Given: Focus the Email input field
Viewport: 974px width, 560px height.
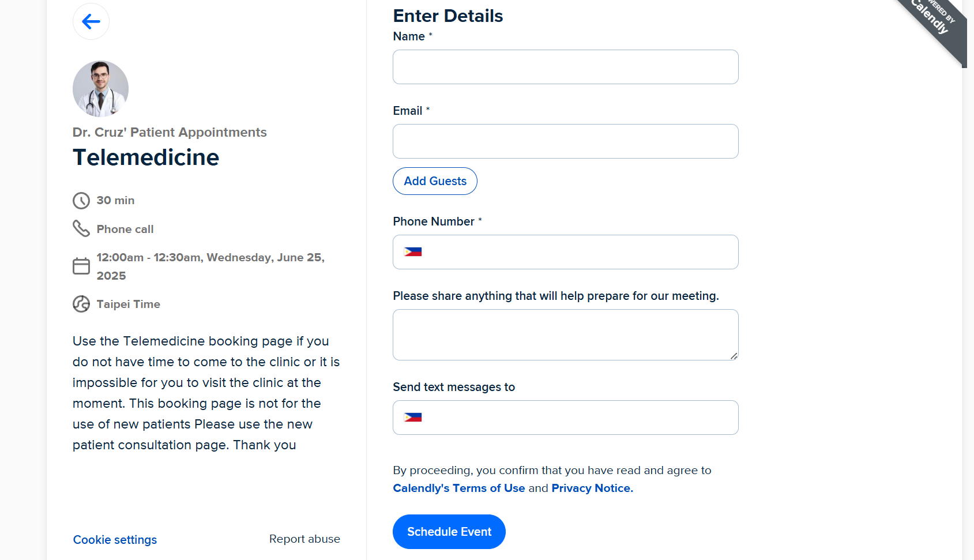Looking at the screenshot, I should pos(566,141).
